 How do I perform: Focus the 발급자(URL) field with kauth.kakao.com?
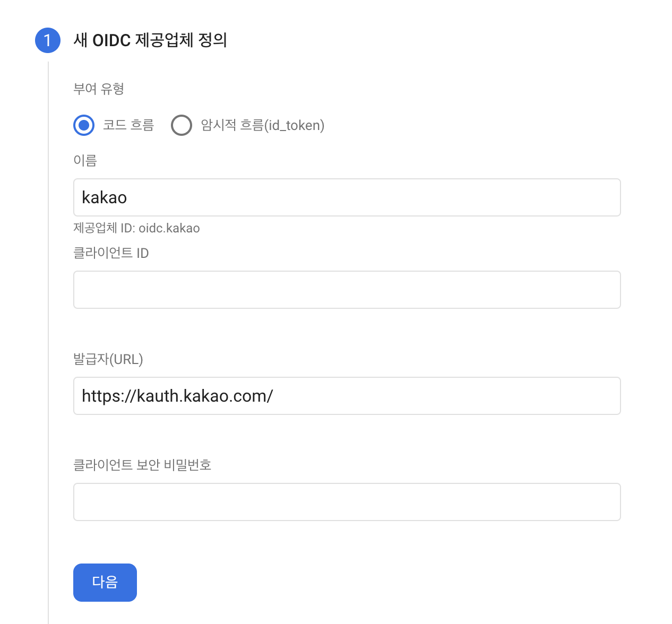click(x=347, y=396)
